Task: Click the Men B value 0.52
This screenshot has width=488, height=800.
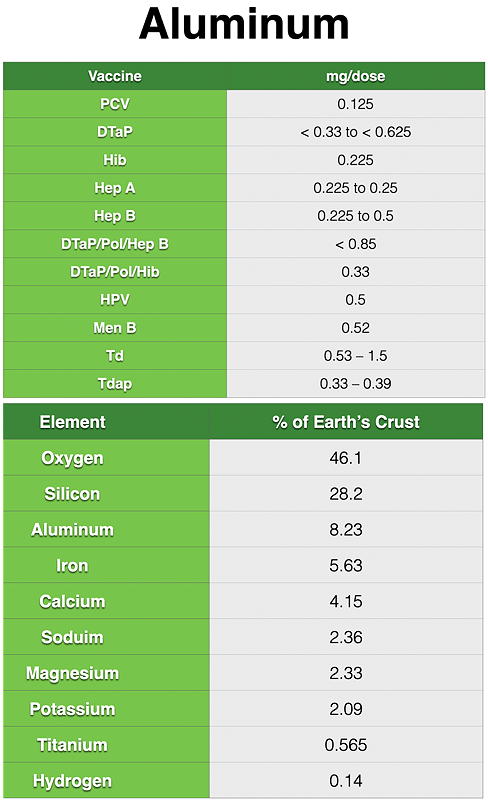Action: point(356,328)
